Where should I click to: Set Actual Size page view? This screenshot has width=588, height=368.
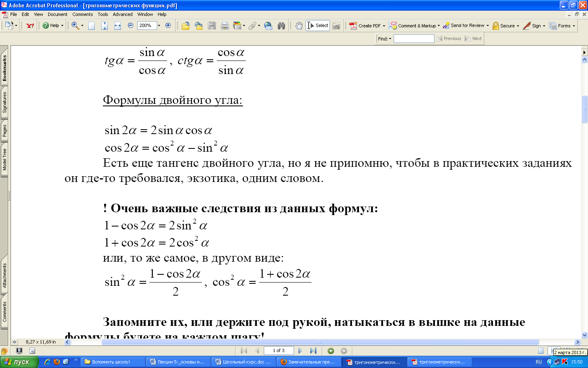point(91,26)
